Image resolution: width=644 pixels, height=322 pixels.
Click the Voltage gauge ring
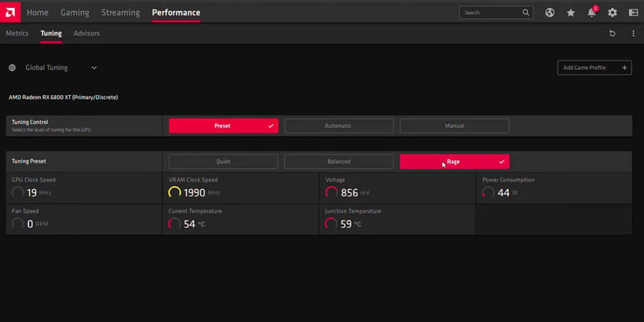(331, 193)
